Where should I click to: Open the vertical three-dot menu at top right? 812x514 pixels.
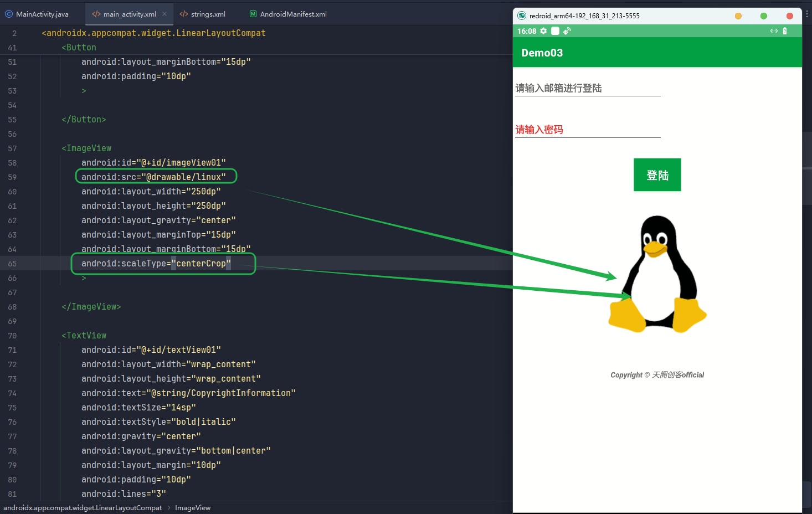coord(807,15)
